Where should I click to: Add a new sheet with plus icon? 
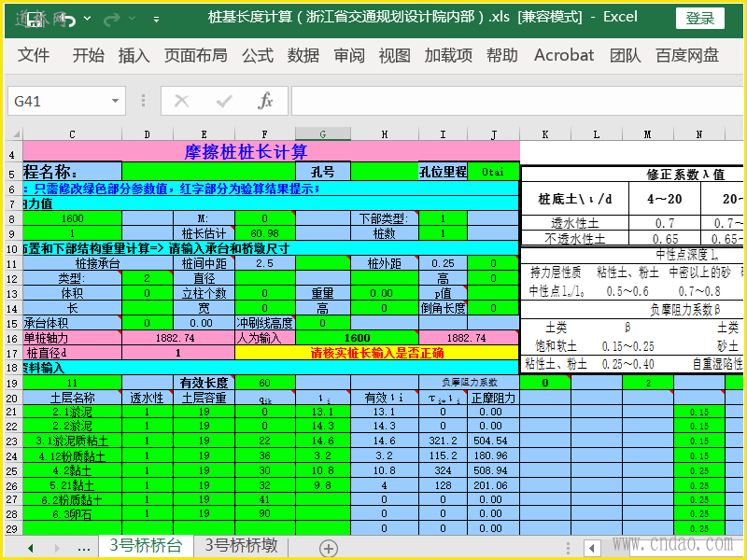click(x=329, y=548)
